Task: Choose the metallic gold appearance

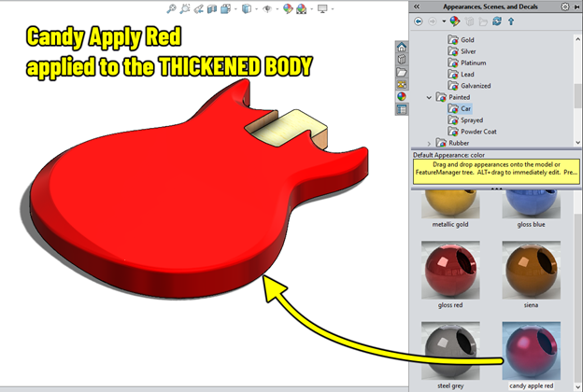Action: (450, 209)
